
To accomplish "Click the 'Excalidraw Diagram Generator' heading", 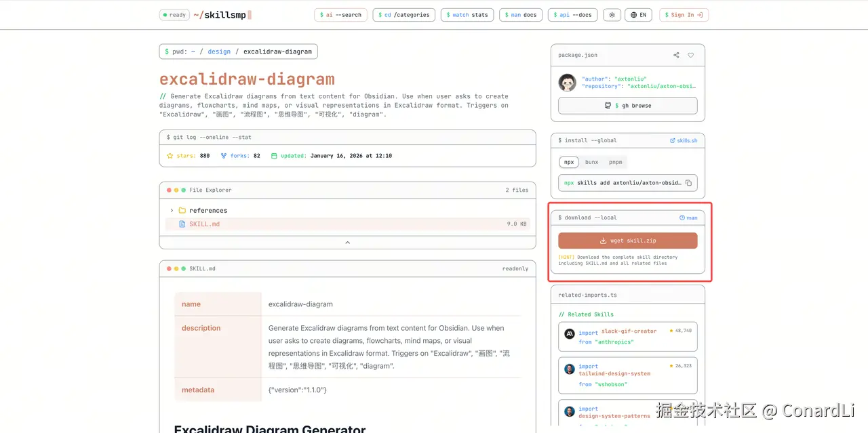I will click(x=270, y=428).
